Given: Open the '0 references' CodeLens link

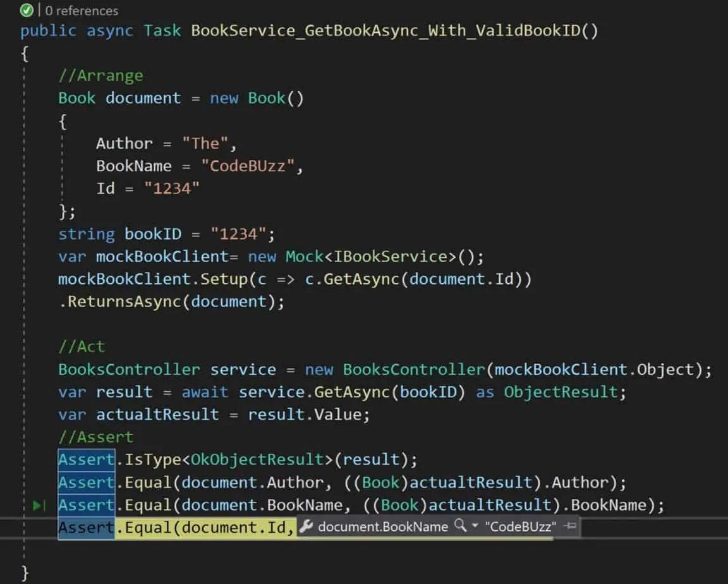Looking at the screenshot, I should click(x=82, y=10).
